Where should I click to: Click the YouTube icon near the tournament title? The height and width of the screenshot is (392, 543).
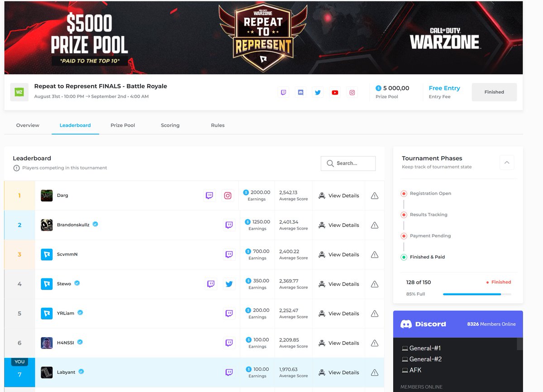pos(335,92)
